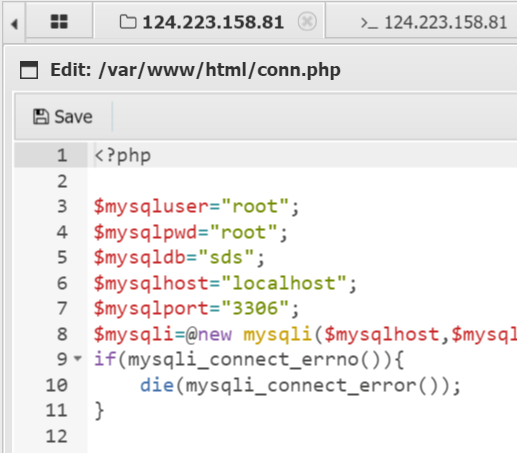Open the grid home tab icon
Image resolution: width=517 pixels, height=453 pixels.
(59, 22)
